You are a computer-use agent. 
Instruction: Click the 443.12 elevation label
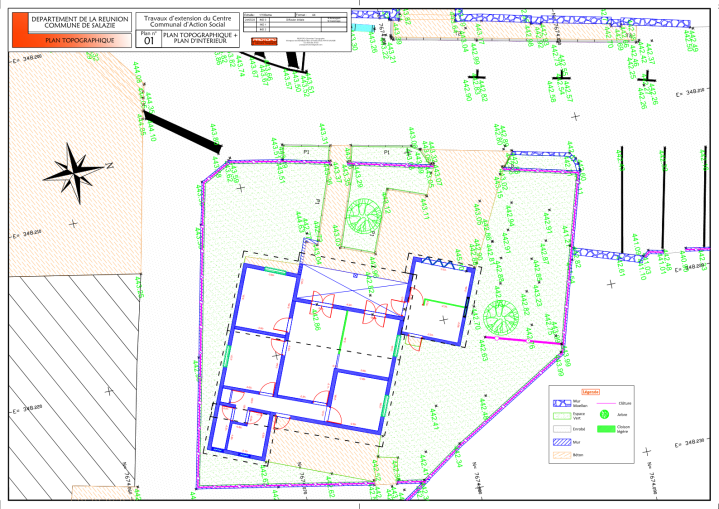[386, 203]
